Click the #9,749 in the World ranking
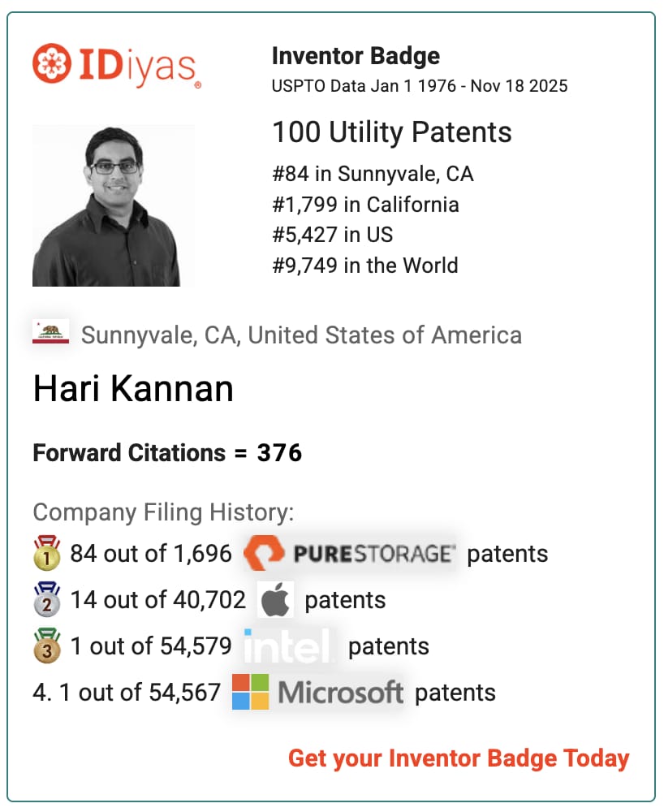The width and height of the screenshot is (664, 812). coord(365,266)
